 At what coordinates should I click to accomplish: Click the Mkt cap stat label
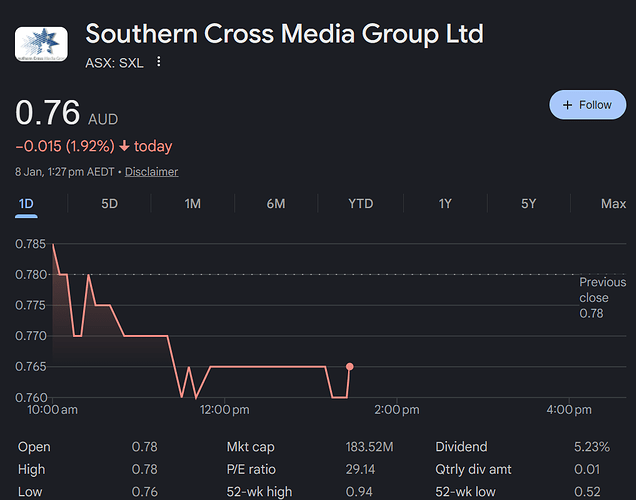[251, 447]
